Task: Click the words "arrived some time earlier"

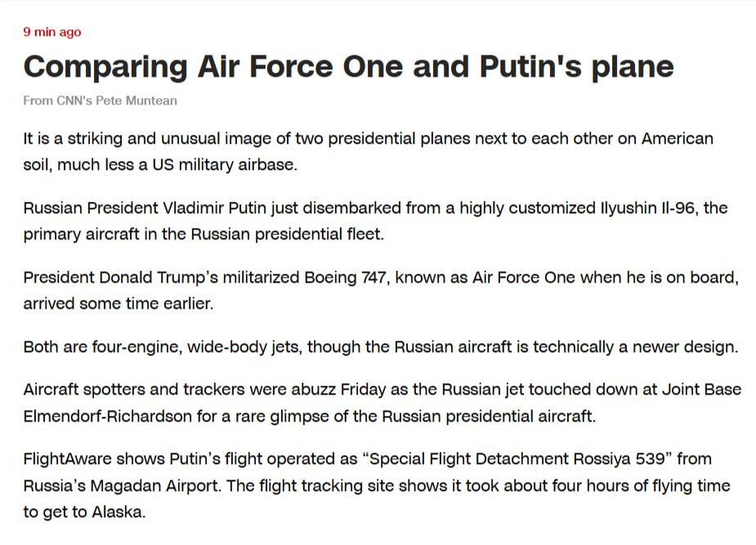Action: (117, 304)
